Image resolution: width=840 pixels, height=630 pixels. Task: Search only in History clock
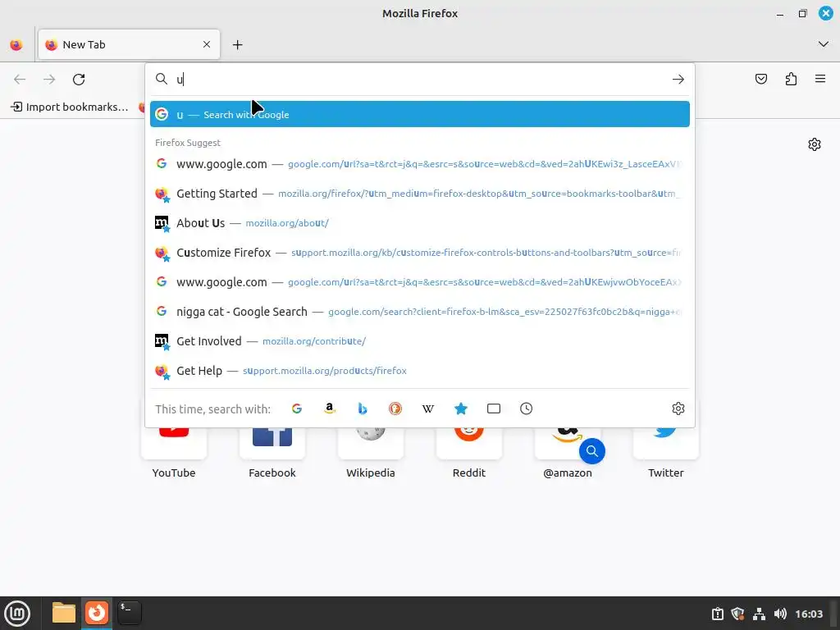tap(526, 409)
